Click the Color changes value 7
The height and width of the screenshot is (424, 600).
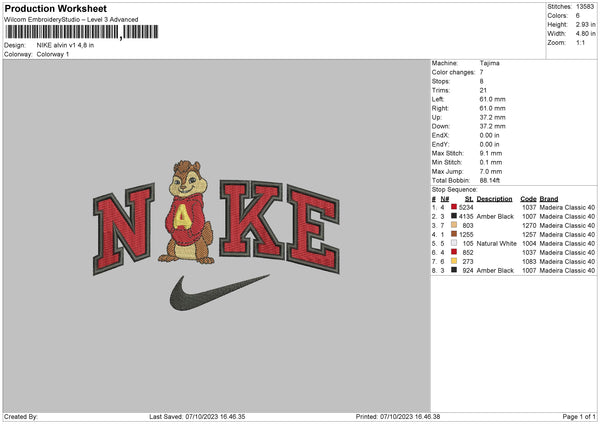point(481,72)
